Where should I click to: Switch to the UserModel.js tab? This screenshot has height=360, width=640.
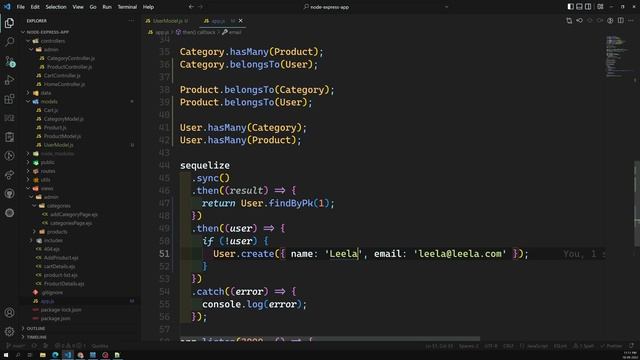pyautogui.click(x=167, y=21)
